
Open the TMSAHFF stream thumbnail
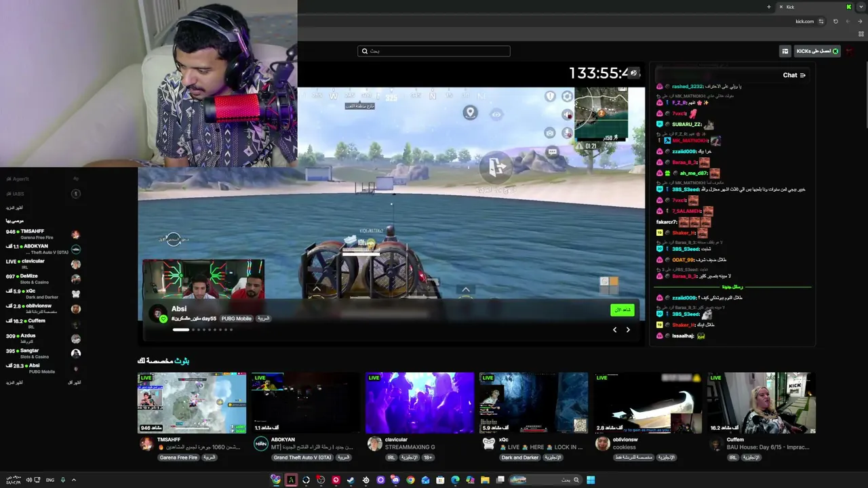(192, 403)
